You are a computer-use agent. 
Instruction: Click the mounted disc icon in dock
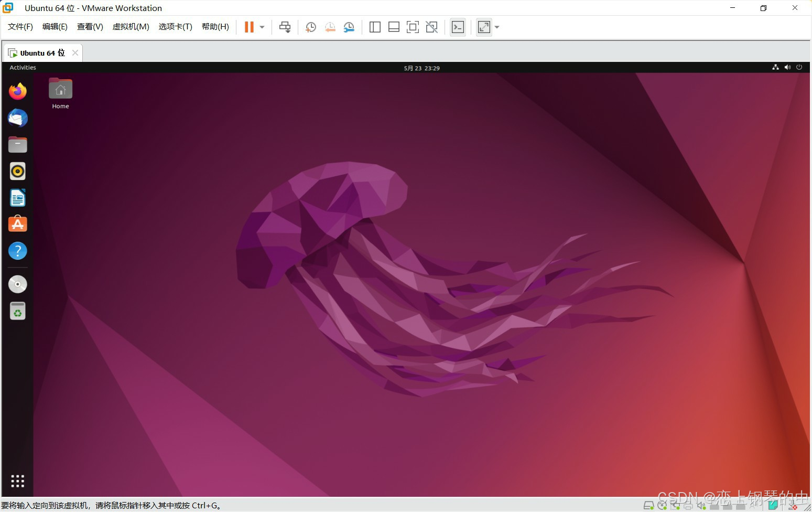18,284
